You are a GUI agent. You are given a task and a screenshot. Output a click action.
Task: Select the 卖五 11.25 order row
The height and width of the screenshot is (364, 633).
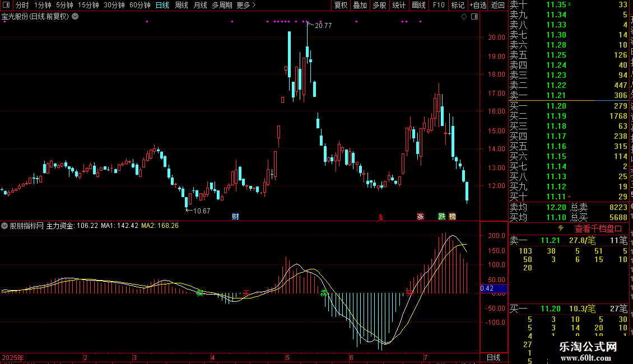pyautogui.click(x=569, y=55)
